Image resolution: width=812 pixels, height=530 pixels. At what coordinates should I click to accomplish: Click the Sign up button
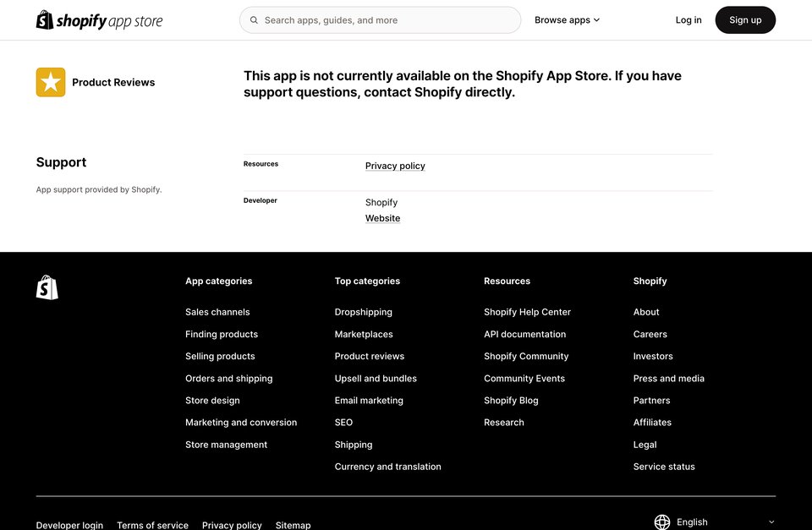coord(745,20)
